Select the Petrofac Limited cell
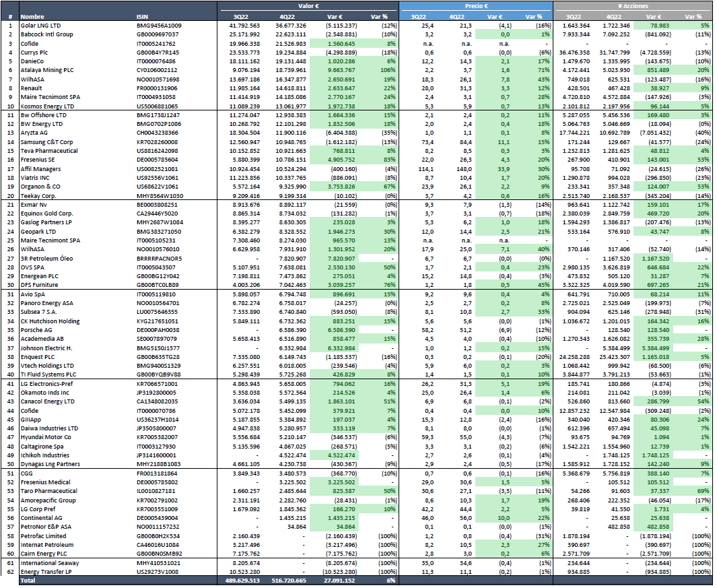 44,535
